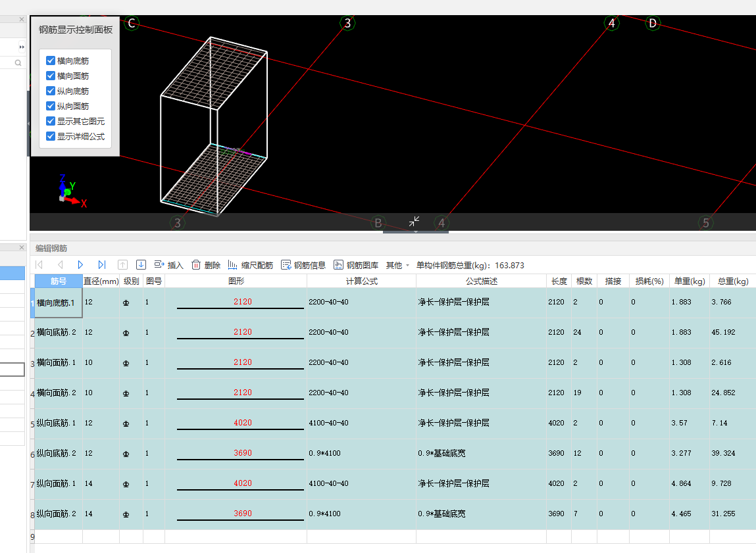Click the top axis bubble 4
This screenshot has height=553, width=756.
coord(612,23)
